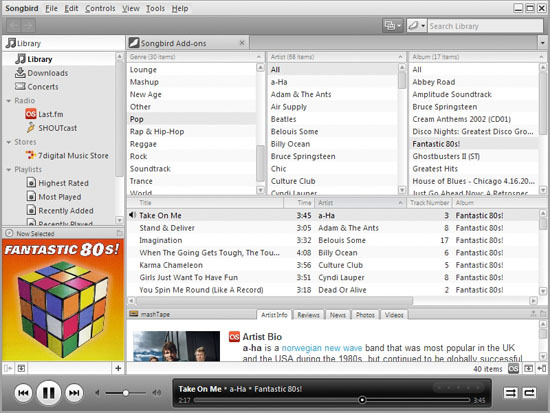The width and height of the screenshot is (550, 413).
Task: Collapse the Radio section in sidebar
Action: [9, 101]
